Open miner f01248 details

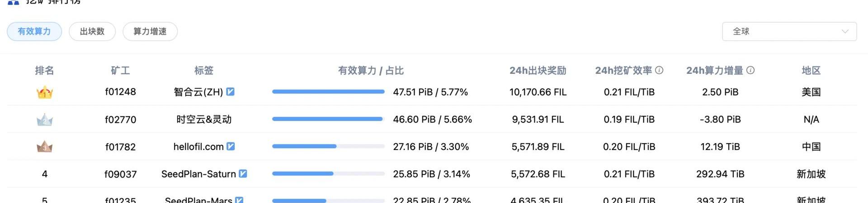point(120,92)
